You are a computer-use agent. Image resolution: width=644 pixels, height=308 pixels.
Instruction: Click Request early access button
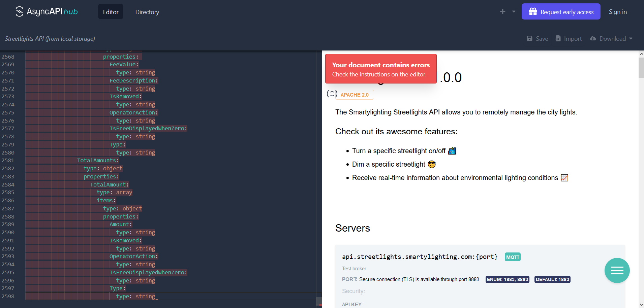point(561,11)
